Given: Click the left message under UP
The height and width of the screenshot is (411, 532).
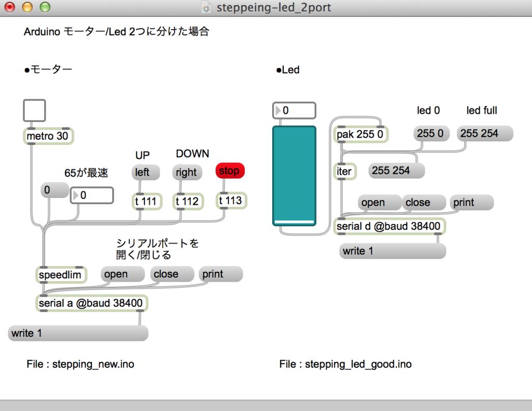Looking at the screenshot, I should tap(144, 172).
